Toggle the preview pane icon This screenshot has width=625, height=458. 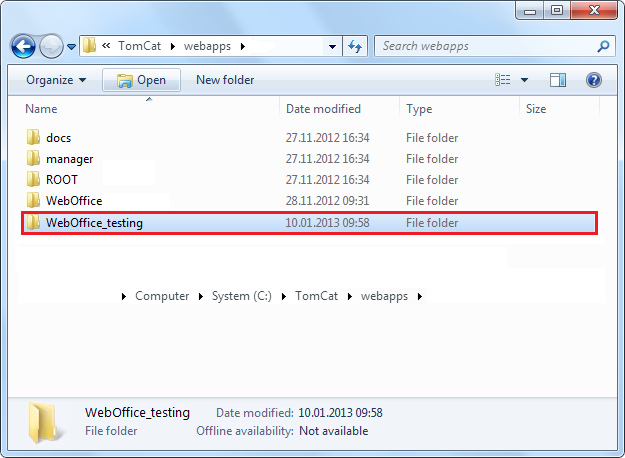pos(558,80)
